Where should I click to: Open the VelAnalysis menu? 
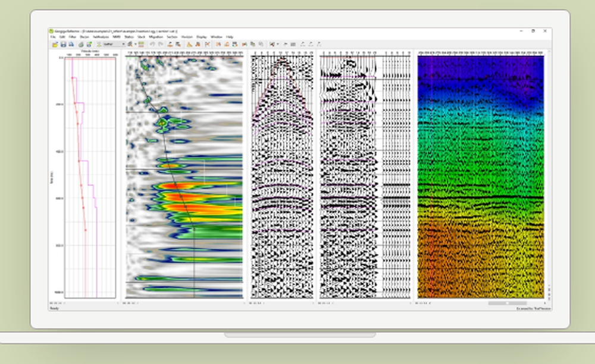click(101, 37)
